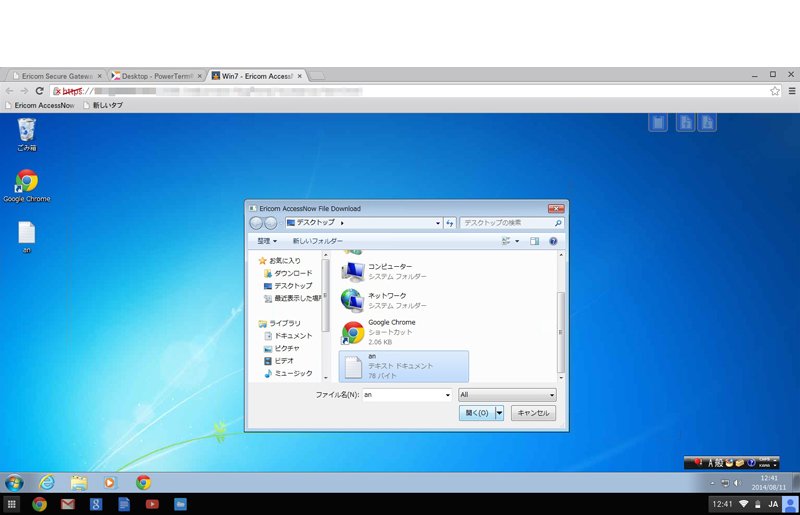
Task: Select the 'an' text file on desktop
Action: tap(27, 236)
